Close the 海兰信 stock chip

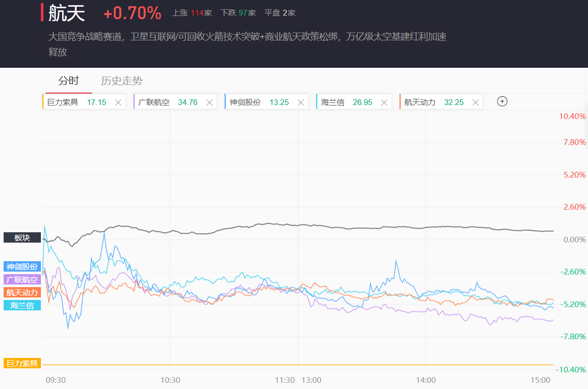384,102
